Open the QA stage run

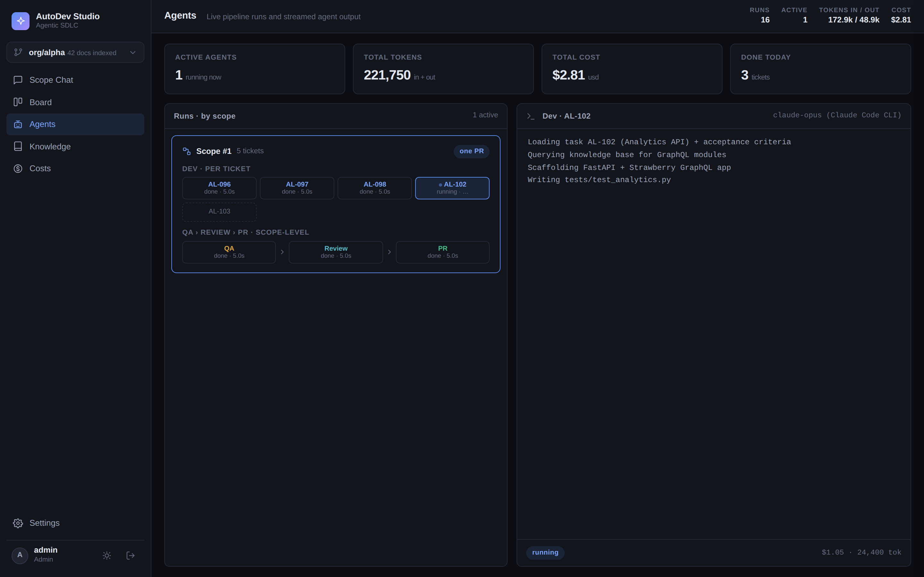tap(229, 252)
